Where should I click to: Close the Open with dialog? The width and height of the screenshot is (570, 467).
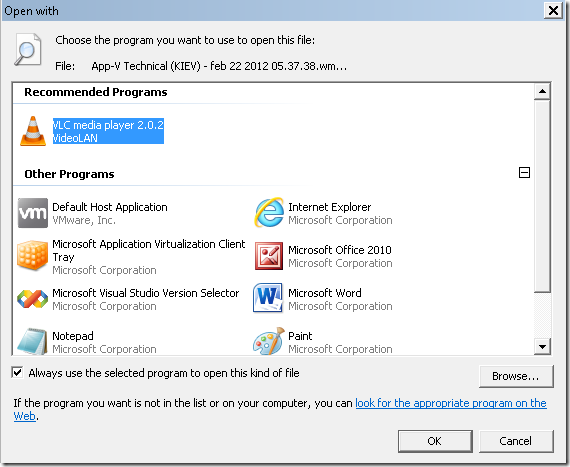pos(553,10)
